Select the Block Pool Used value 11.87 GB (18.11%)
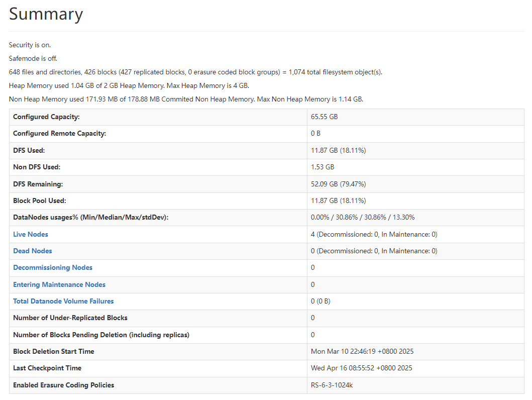Image resolution: width=532 pixels, height=400 pixels. click(338, 201)
